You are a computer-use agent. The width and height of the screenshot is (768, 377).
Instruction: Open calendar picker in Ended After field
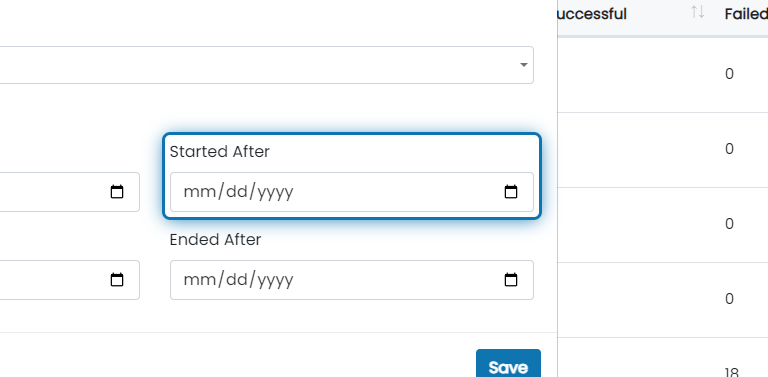tap(511, 280)
